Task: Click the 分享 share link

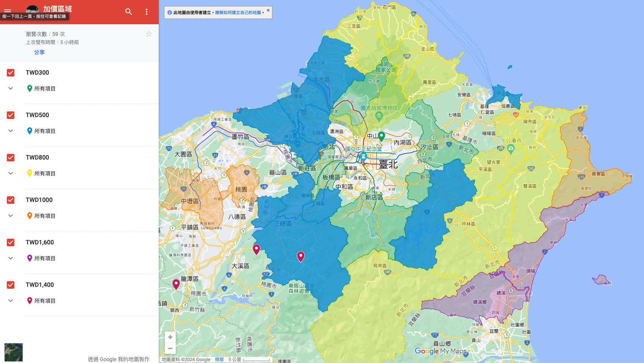Action: click(39, 52)
